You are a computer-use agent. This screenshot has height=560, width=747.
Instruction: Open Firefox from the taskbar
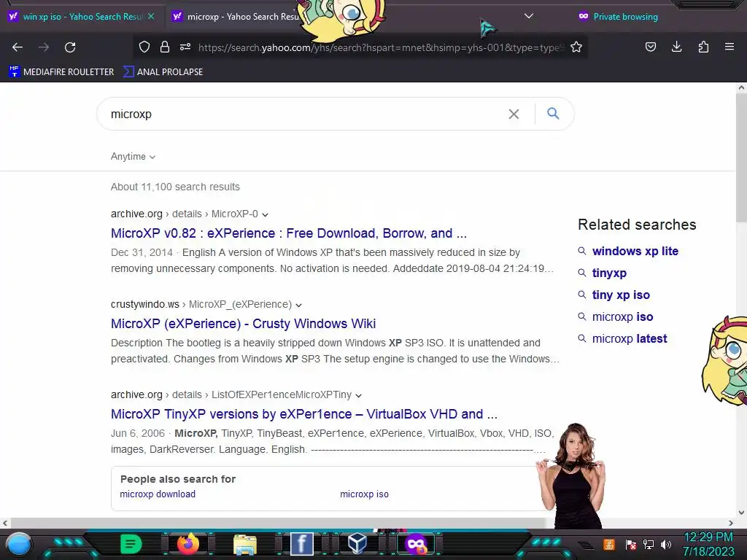187,544
